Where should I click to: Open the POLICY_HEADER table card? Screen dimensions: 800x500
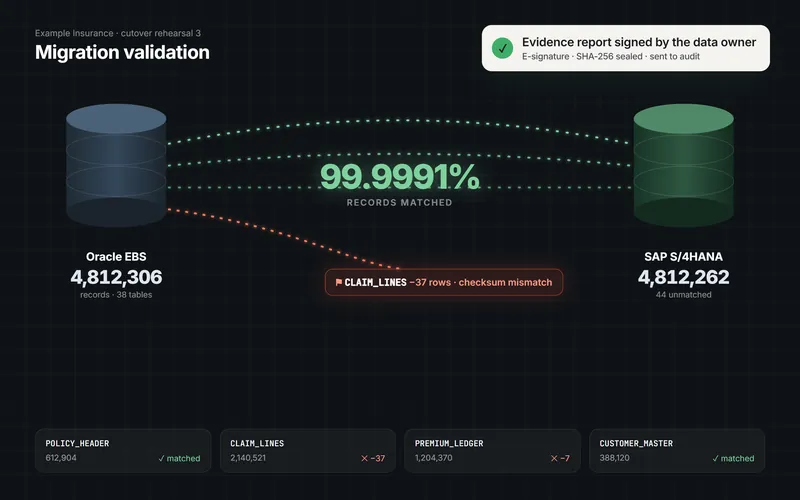(x=123, y=451)
